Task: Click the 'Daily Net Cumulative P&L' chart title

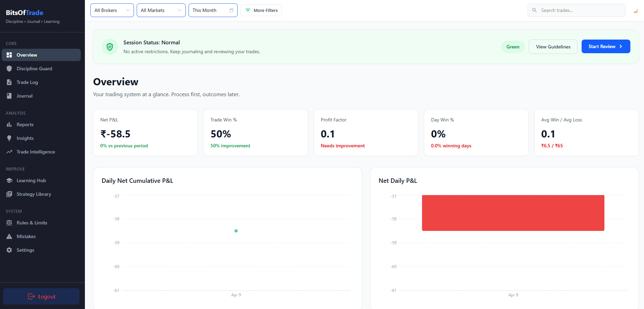Action: (x=137, y=181)
